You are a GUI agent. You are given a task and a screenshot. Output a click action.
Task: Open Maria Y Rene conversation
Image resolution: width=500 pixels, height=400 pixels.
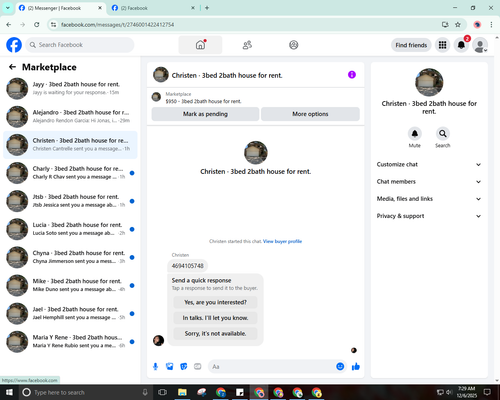(x=70, y=341)
